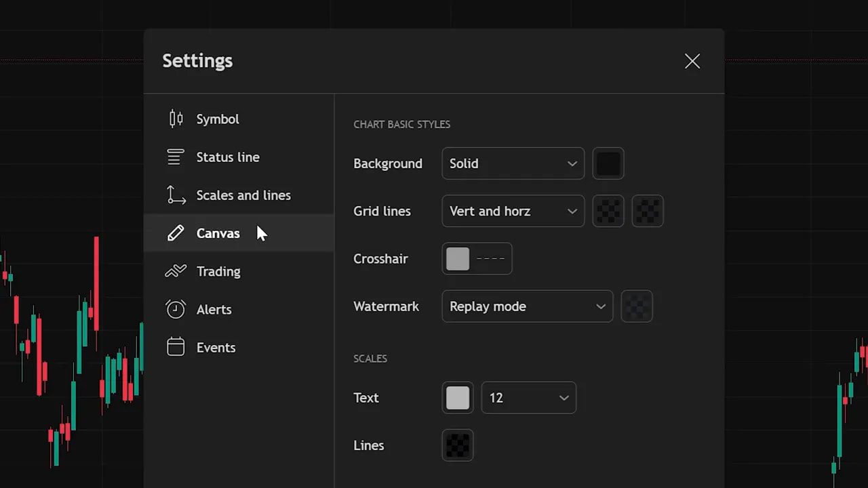Select the Events calendar icon
Screen dimensions: 868x488
176,347
